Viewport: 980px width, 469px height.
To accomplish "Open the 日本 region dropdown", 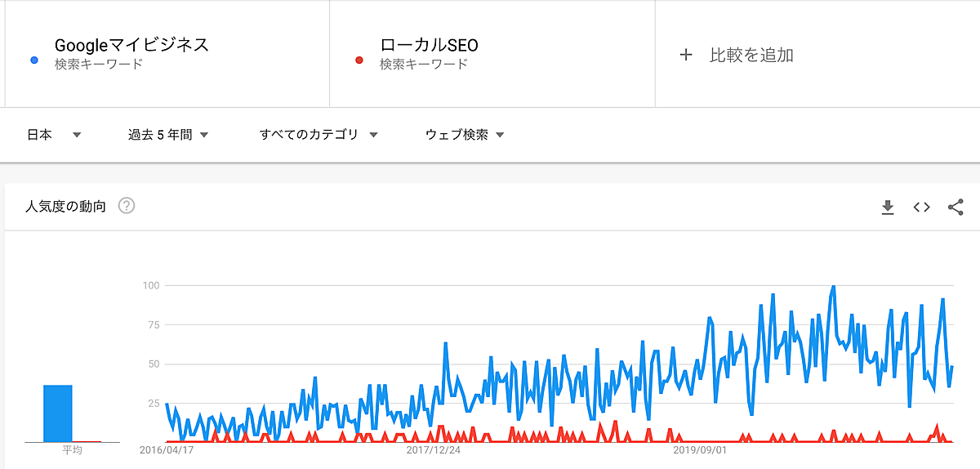I will tap(54, 135).
